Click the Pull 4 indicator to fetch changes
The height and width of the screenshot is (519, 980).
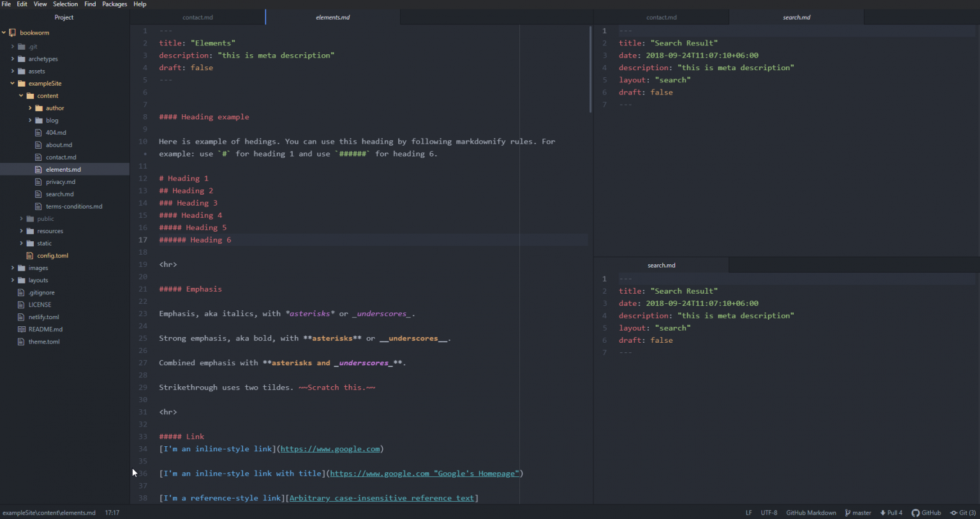(891, 513)
